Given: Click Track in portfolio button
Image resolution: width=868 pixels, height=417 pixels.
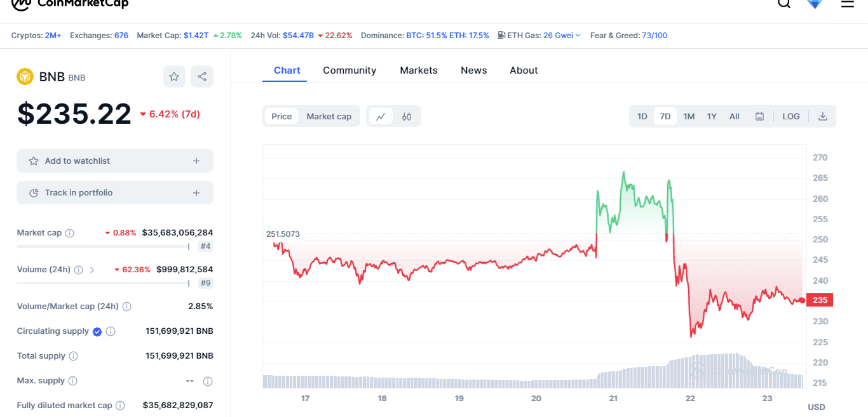Looking at the screenshot, I should coord(115,193).
